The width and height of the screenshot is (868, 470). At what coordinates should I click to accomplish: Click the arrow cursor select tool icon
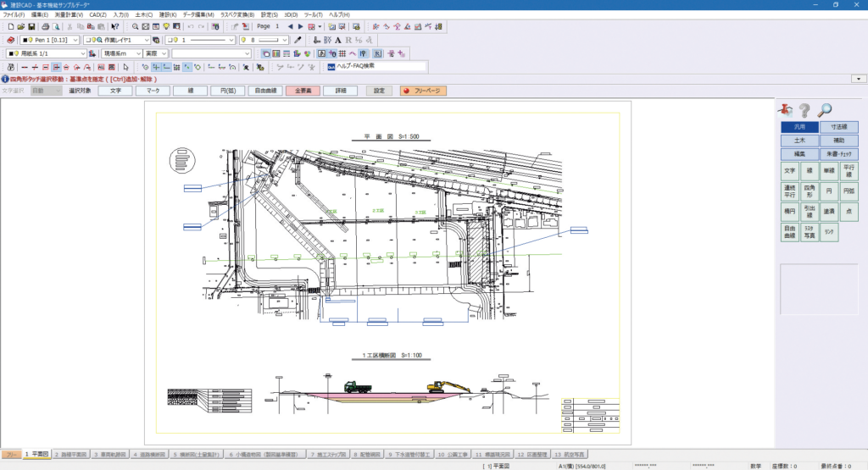click(x=125, y=67)
